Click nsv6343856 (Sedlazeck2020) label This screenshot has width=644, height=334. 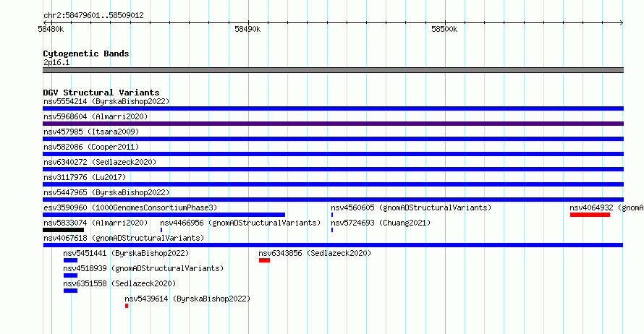[315, 253]
